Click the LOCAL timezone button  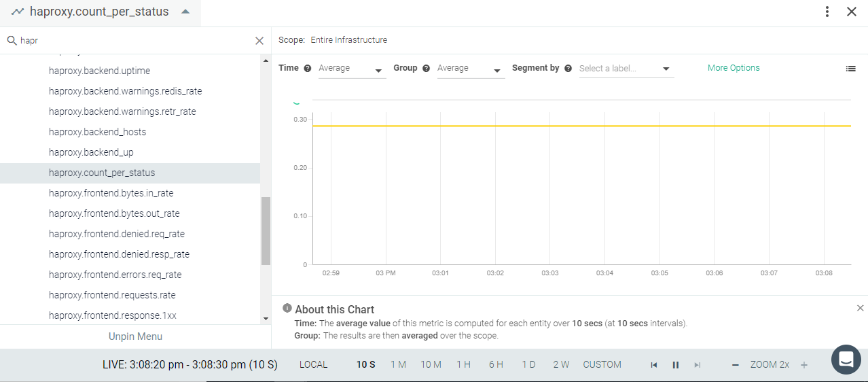pos(313,365)
